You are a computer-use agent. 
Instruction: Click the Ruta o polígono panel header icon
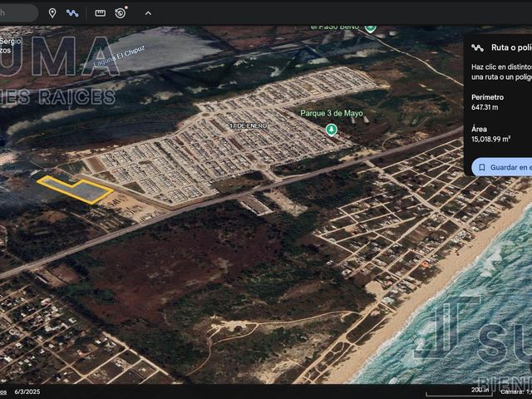(x=478, y=47)
